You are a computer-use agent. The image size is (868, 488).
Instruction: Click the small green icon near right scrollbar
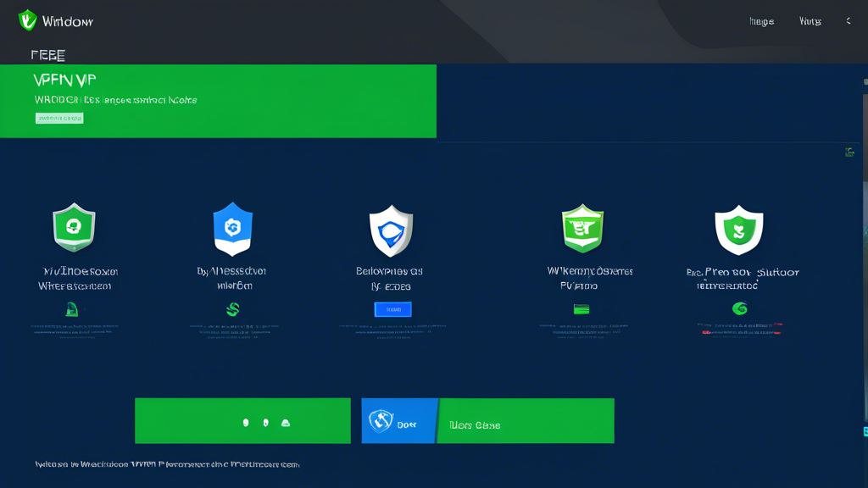[849, 152]
